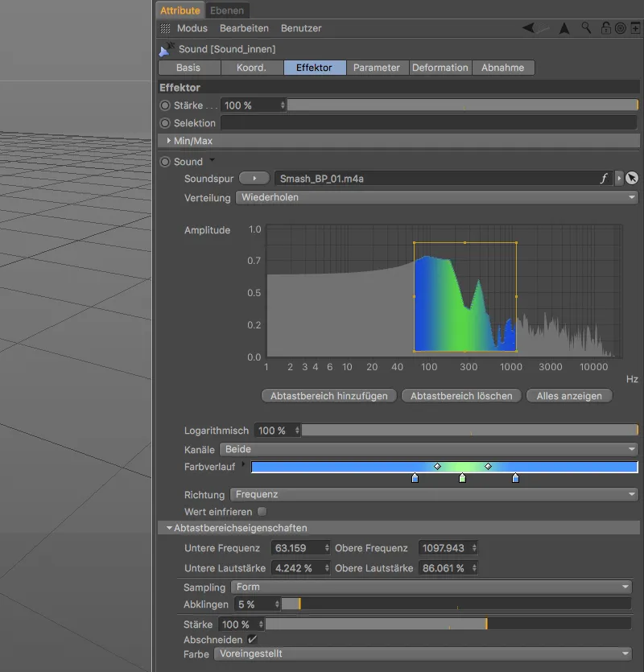Click the Logarithmisch slider bar
The image size is (644, 672).
click(470, 431)
